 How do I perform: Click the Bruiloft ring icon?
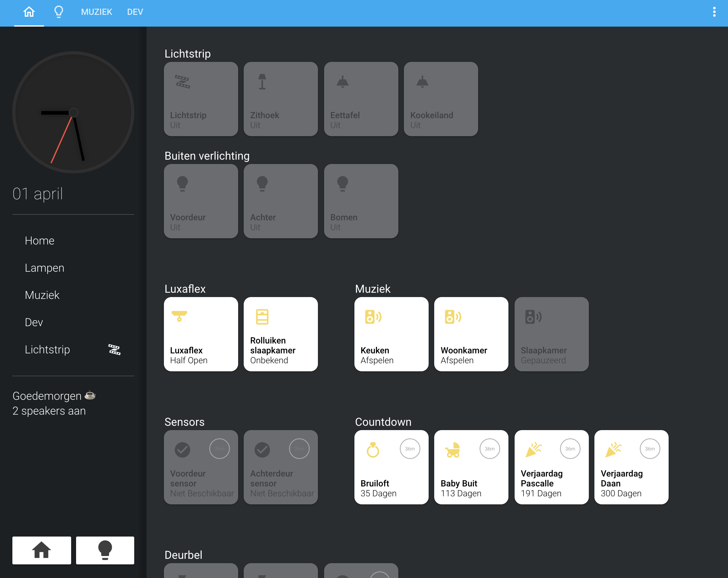coord(373,450)
